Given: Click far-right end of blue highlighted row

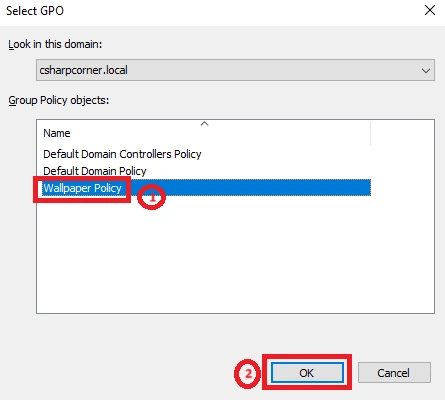Looking at the screenshot, I should (x=363, y=188).
